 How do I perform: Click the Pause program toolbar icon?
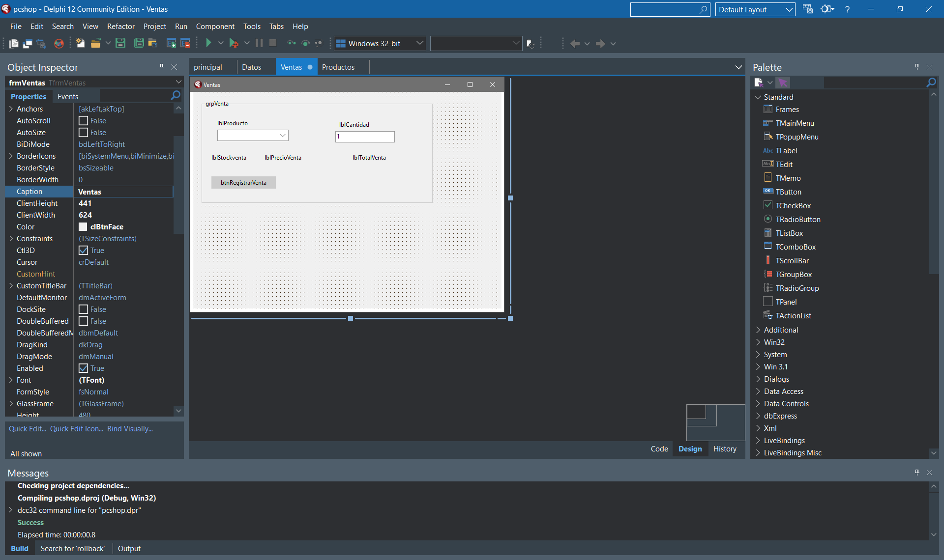pyautogui.click(x=259, y=43)
